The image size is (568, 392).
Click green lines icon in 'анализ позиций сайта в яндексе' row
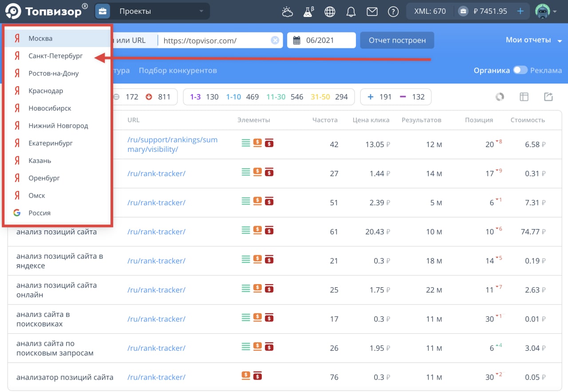(x=246, y=259)
